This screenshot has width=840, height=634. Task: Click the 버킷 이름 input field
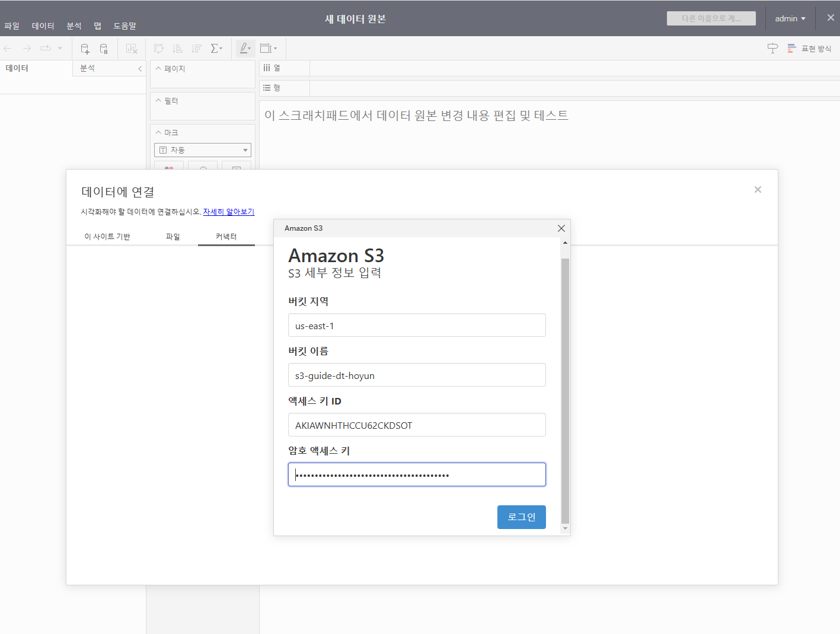pyautogui.click(x=417, y=375)
